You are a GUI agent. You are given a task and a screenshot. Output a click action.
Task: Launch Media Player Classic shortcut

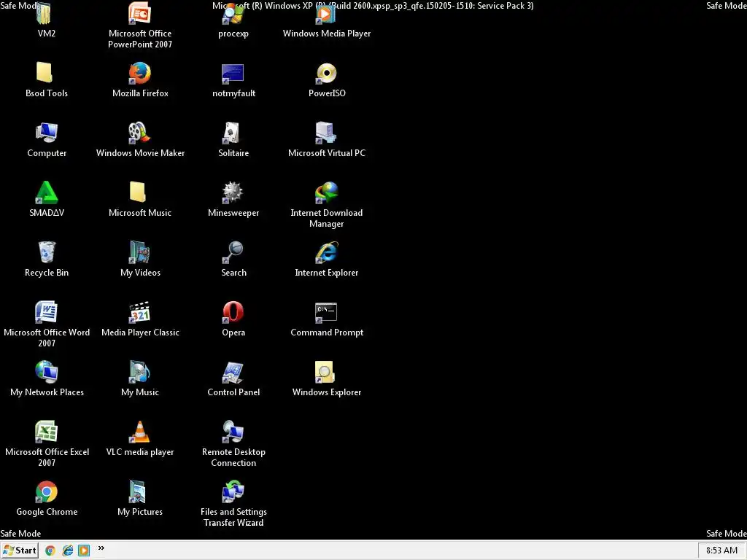(139, 312)
